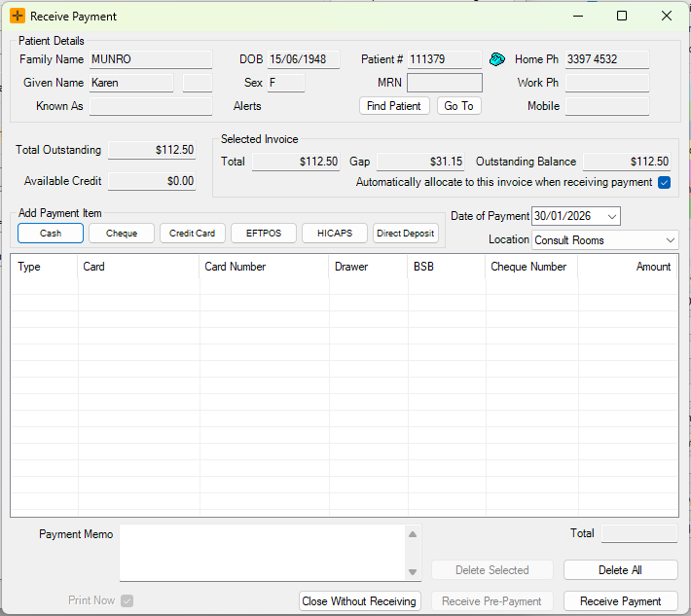Click the Payment Memo scroll down arrow

[x=413, y=572]
